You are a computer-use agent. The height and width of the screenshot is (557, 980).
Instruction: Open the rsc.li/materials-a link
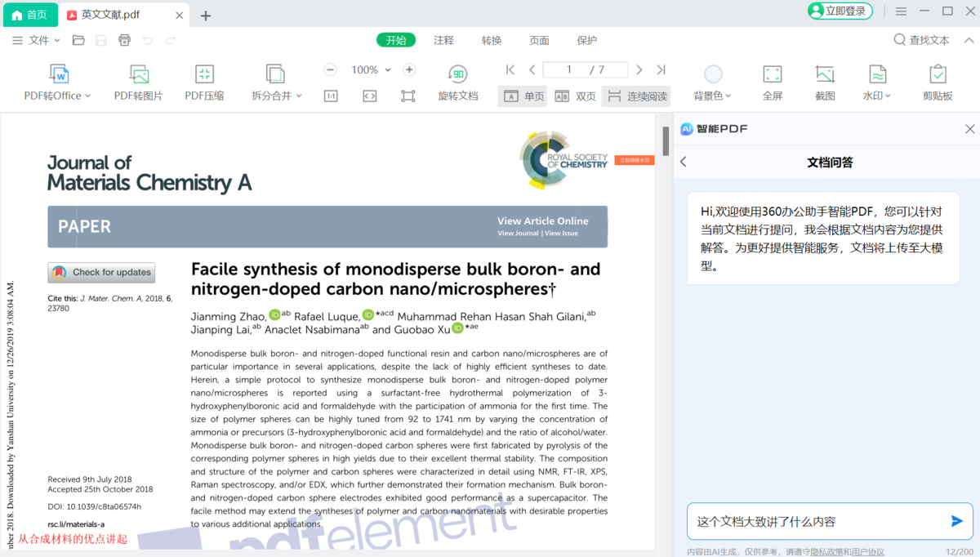coord(76,524)
